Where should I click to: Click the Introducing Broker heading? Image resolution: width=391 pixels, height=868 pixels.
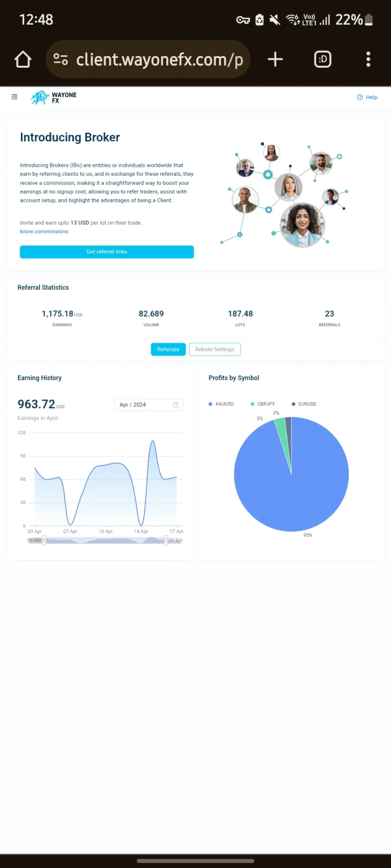point(70,137)
